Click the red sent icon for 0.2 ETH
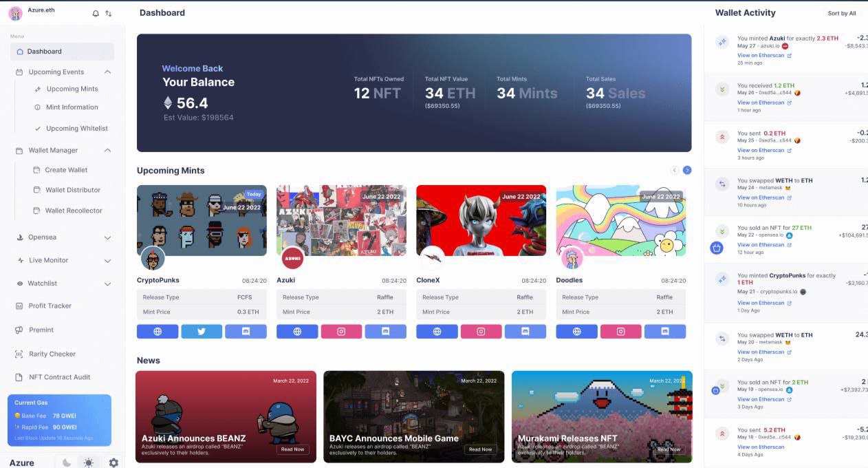This screenshot has height=468, width=868. [722, 137]
